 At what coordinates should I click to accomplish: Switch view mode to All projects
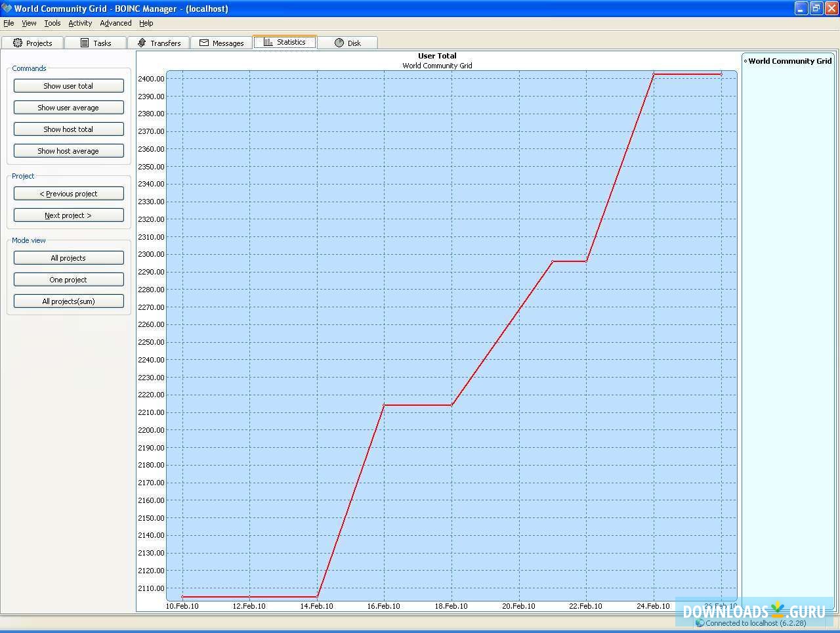pos(68,257)
